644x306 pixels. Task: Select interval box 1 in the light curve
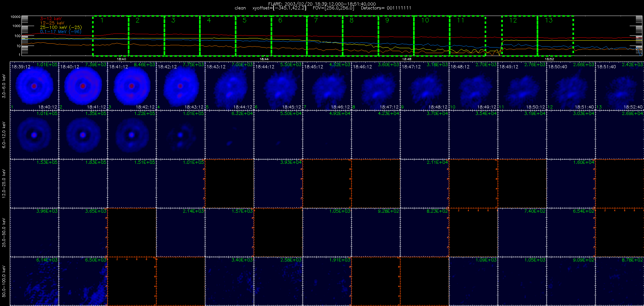[111, 36]
